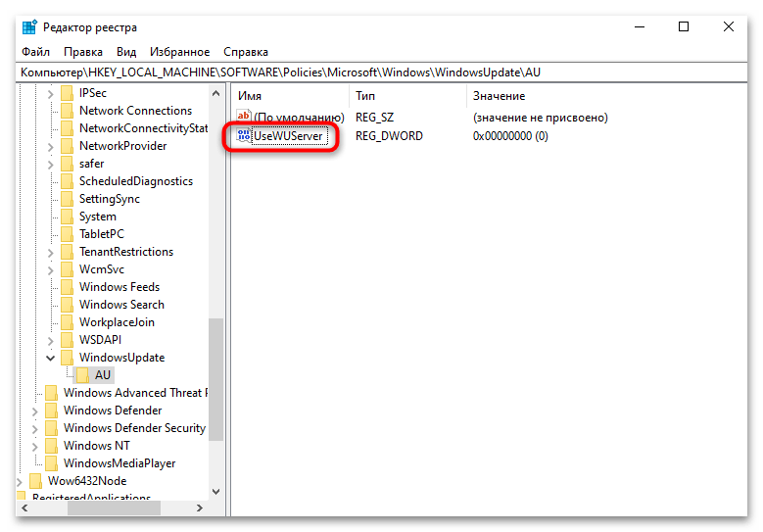Open the Правка menu
Image resolution: width=763 pixels, height=532 pixels.
pos(82,52)
